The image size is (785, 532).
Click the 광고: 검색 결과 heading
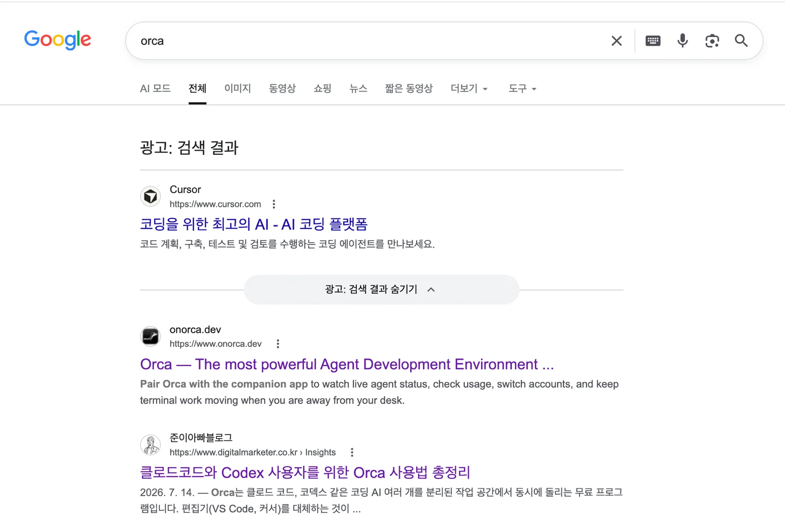click(x=189, y=148)
